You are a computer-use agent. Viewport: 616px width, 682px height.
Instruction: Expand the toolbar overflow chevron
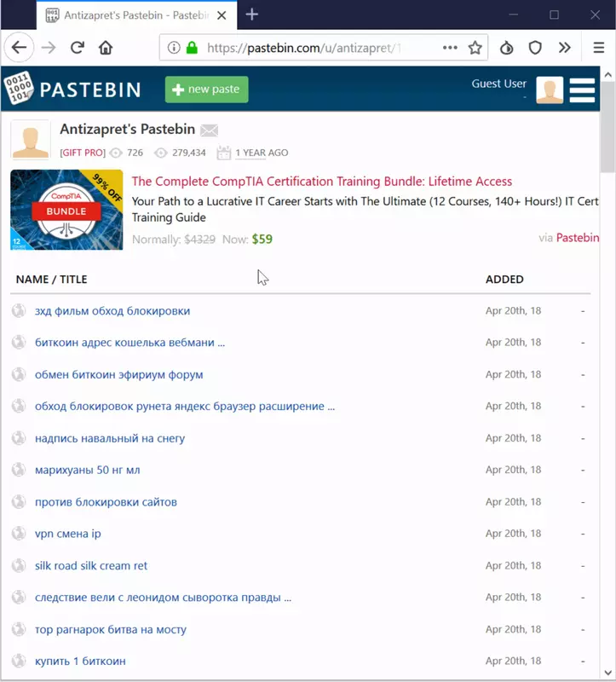(564, 48)
